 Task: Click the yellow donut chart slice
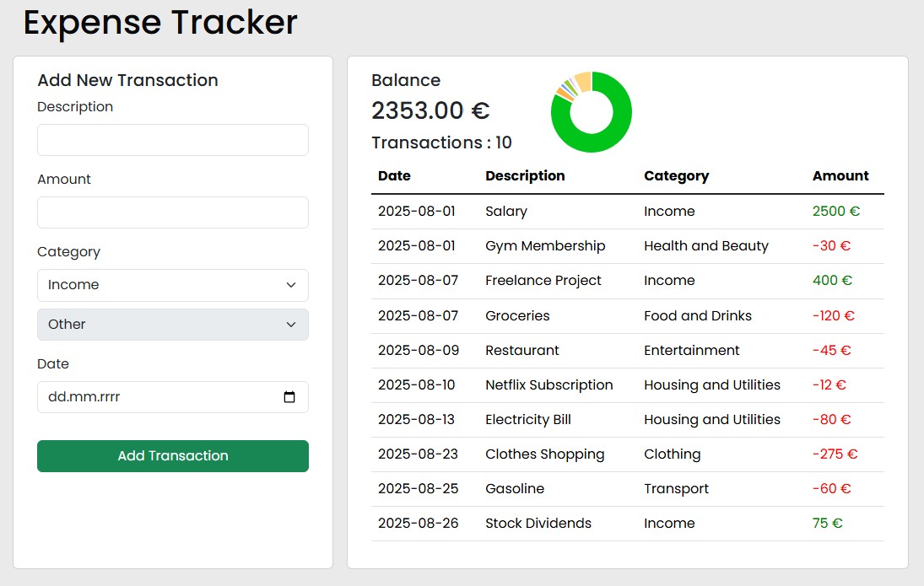tap(583, 81)
